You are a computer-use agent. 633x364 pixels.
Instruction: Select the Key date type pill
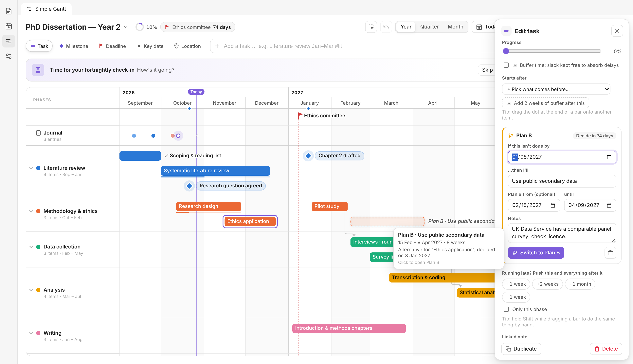(150, 46)
